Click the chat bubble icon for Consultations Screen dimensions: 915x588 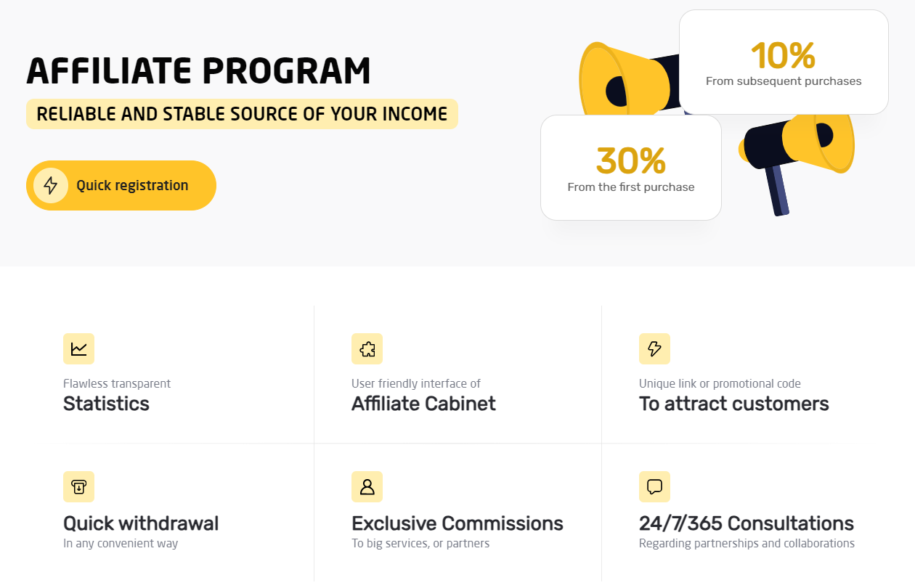(x=654, y=487)
